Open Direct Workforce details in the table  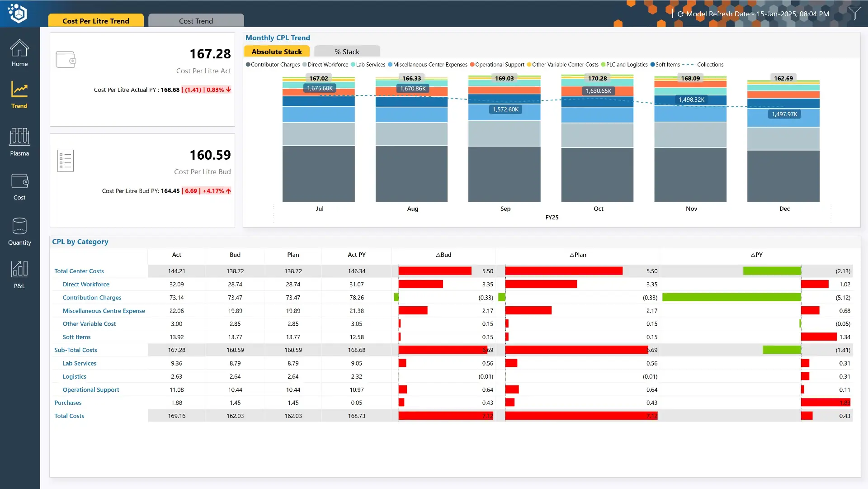(86, 284)
